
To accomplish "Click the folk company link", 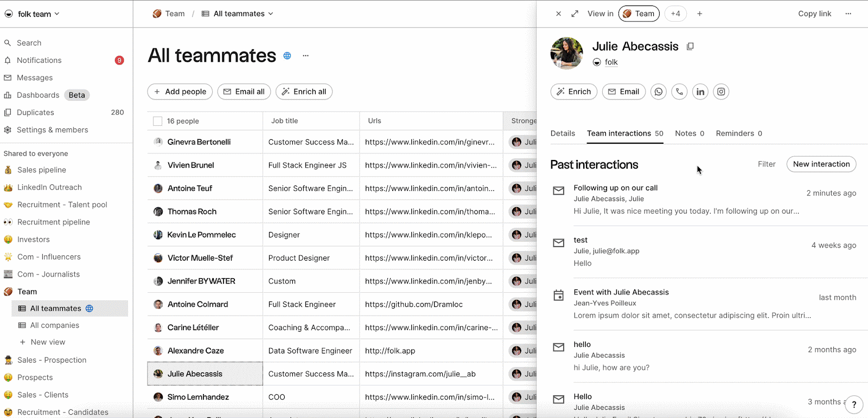I will [611, 62].
